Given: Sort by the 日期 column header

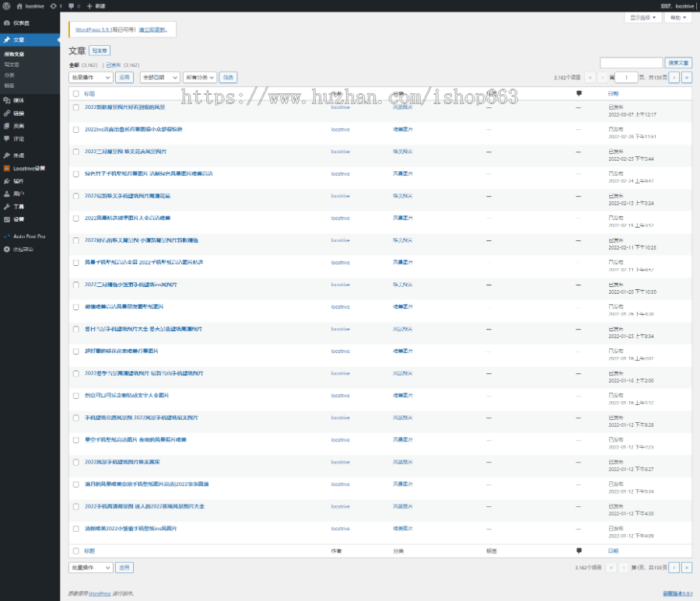Looking at the screenshot, I should [613, 94].
